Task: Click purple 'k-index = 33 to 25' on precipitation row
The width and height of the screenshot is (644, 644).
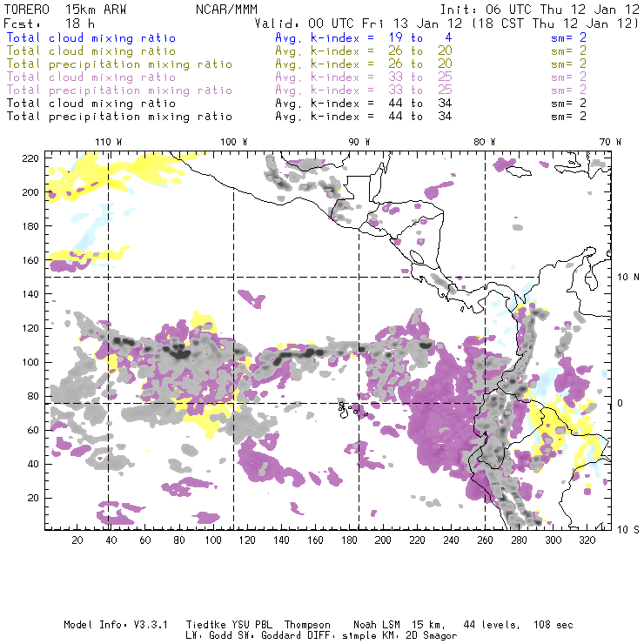Action: tap(381, 90)
